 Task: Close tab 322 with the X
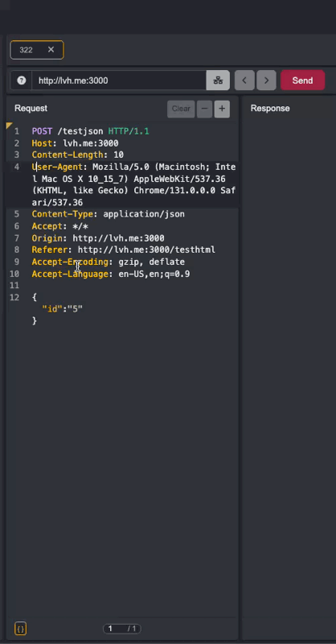click(51, 50)
